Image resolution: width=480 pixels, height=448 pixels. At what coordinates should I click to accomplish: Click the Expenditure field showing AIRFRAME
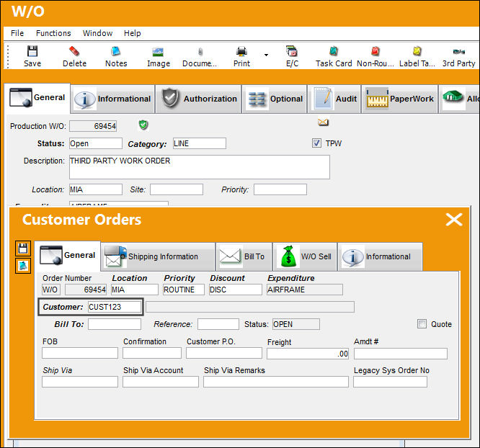point(305,290)
